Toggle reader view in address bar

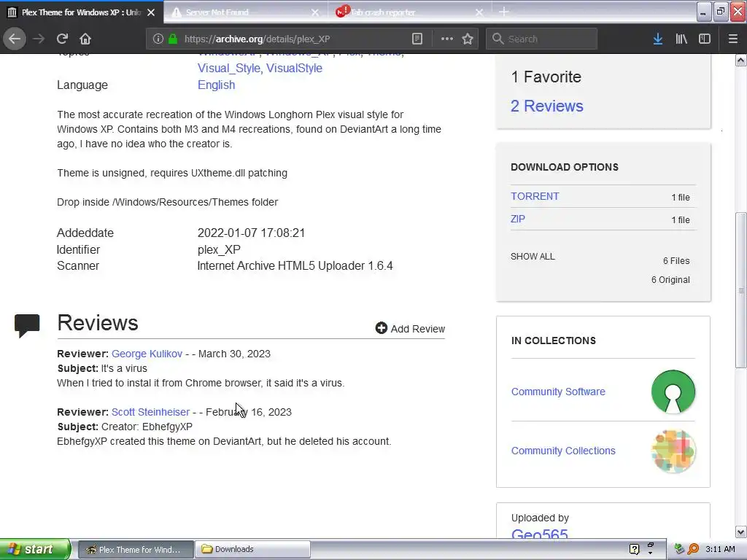[x=417, y=39]
